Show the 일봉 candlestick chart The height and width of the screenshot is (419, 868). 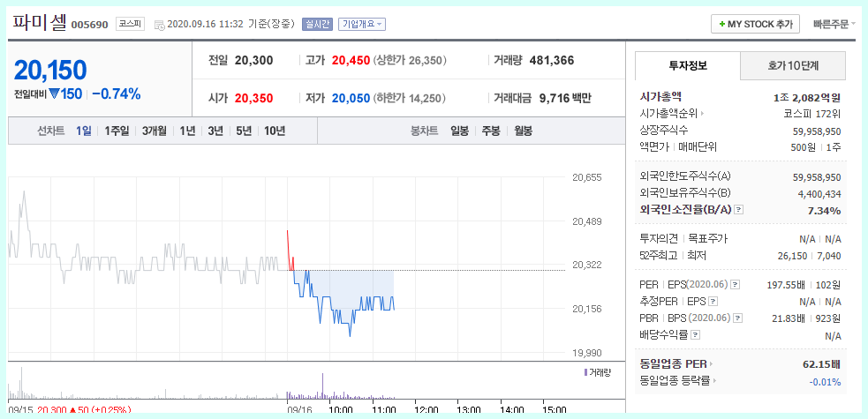point(459,131)
